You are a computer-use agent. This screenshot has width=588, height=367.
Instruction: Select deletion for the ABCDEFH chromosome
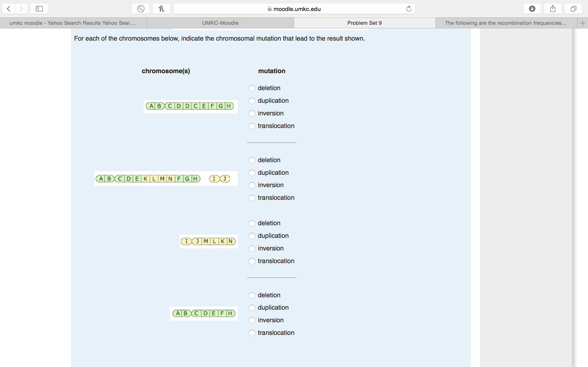pos(252,295)
